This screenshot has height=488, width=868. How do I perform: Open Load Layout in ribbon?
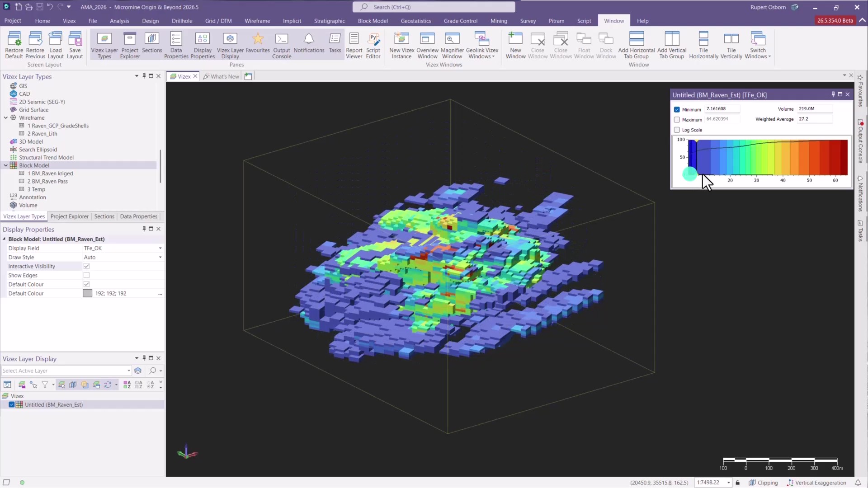(x=56, y=45)
